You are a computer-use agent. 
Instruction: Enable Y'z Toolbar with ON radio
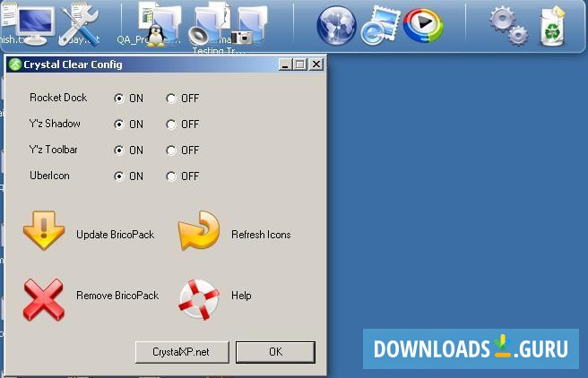[119, 150]
